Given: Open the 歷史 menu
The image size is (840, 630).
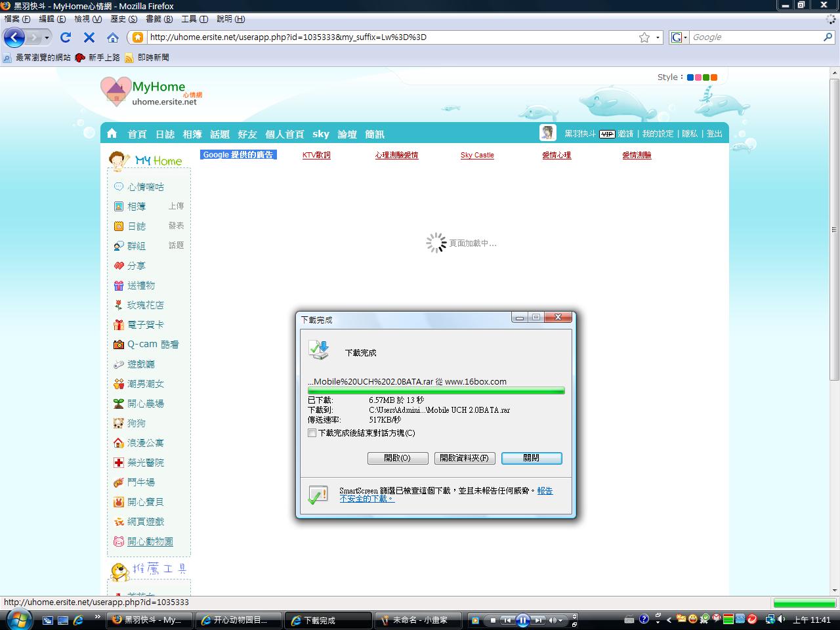Looking at the screenshot, I should 124,19.
